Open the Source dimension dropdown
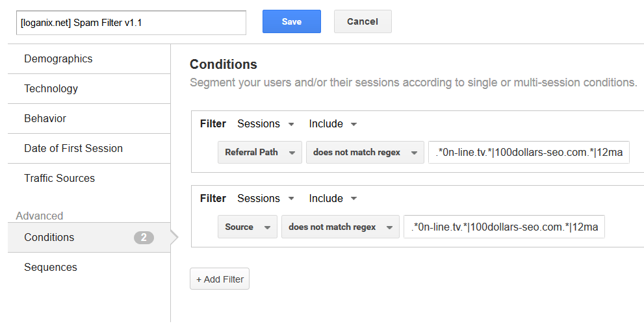The height and width of the screenshot is (328, 644). pyautogui.click(x=248, y=227)
